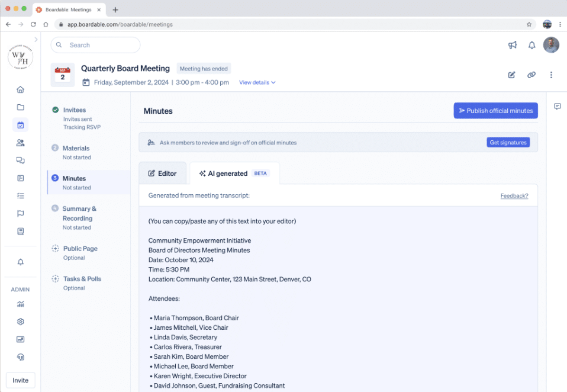Open the browser's three-dot menu
This screenshot has height=392, width=567.
(x=560, y=24)
